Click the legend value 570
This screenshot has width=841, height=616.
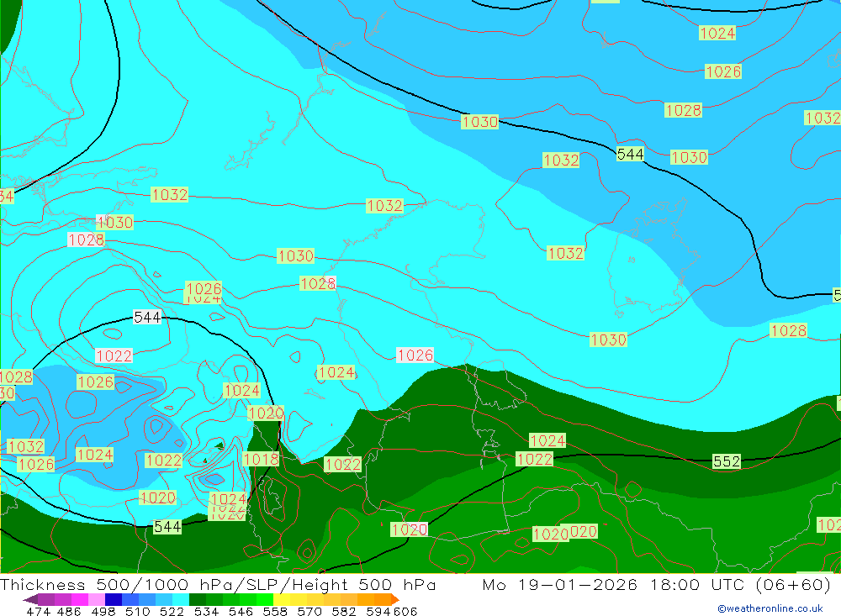[309, 611]
